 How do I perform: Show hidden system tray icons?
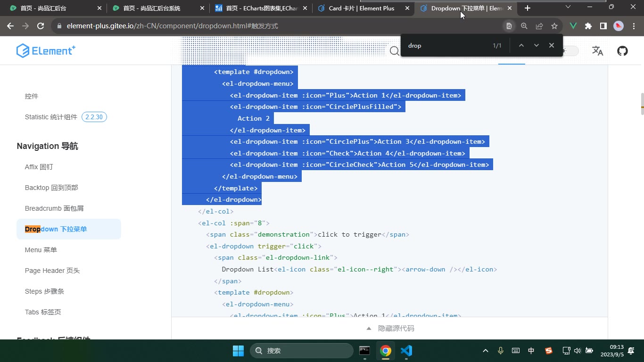pos(486,351)
